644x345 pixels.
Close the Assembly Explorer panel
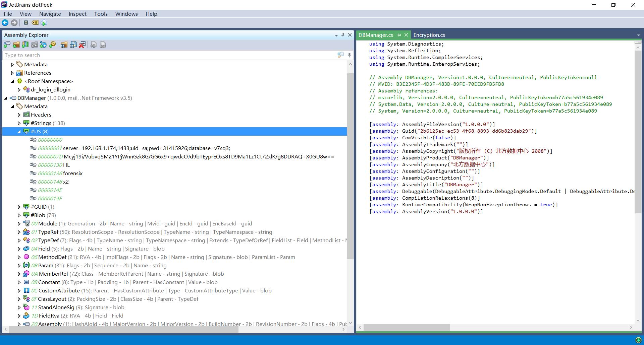(x=350, y=35)
